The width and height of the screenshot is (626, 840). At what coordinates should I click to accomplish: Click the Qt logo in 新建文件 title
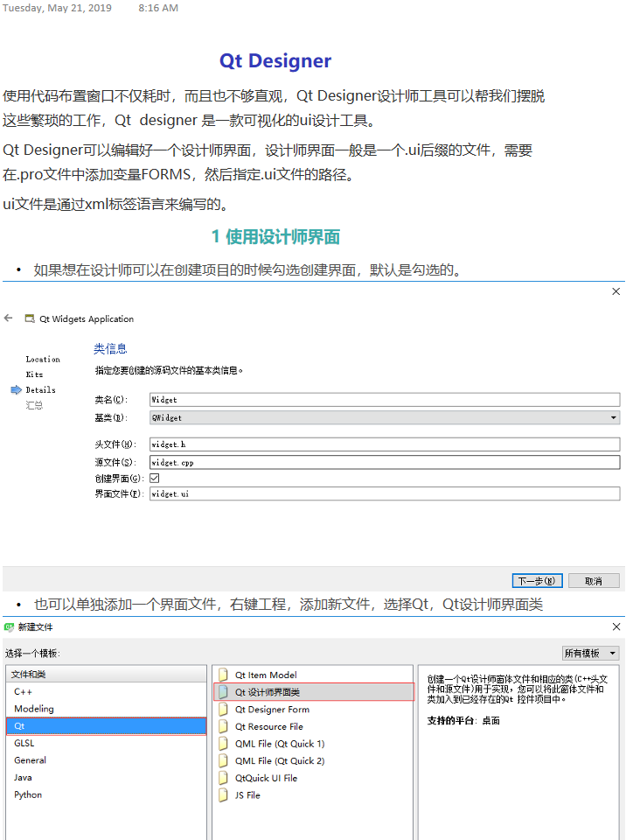9,626
